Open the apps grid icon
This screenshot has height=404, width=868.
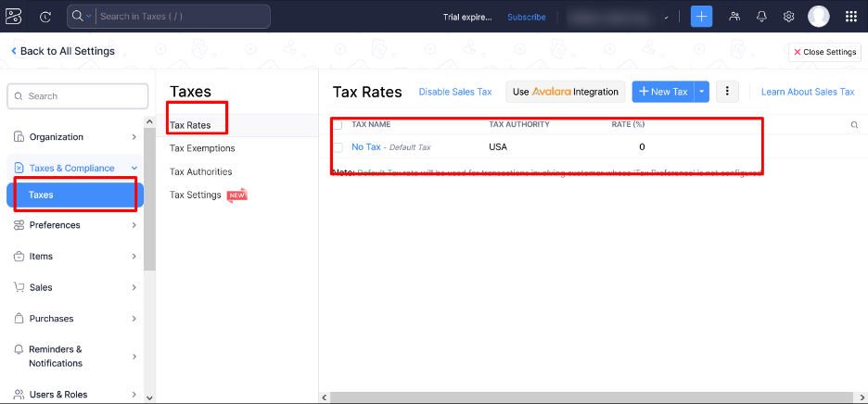(850, 17)
